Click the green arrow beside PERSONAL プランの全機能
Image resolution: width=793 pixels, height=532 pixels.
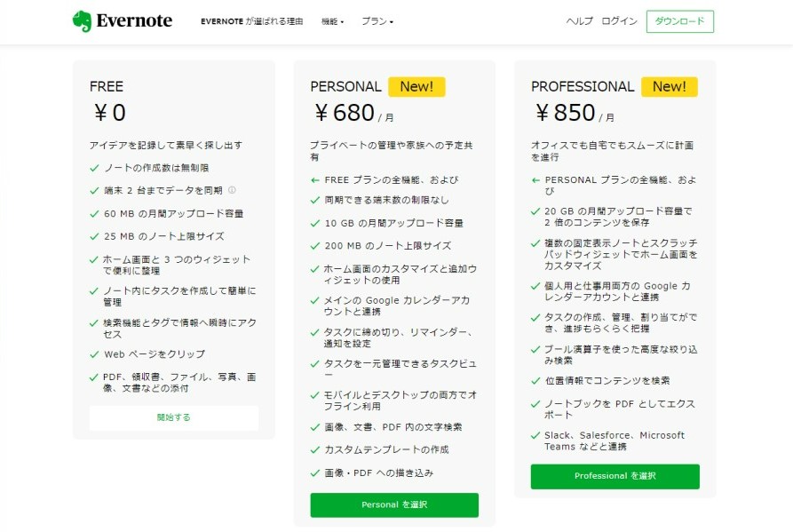click(535, 180)
